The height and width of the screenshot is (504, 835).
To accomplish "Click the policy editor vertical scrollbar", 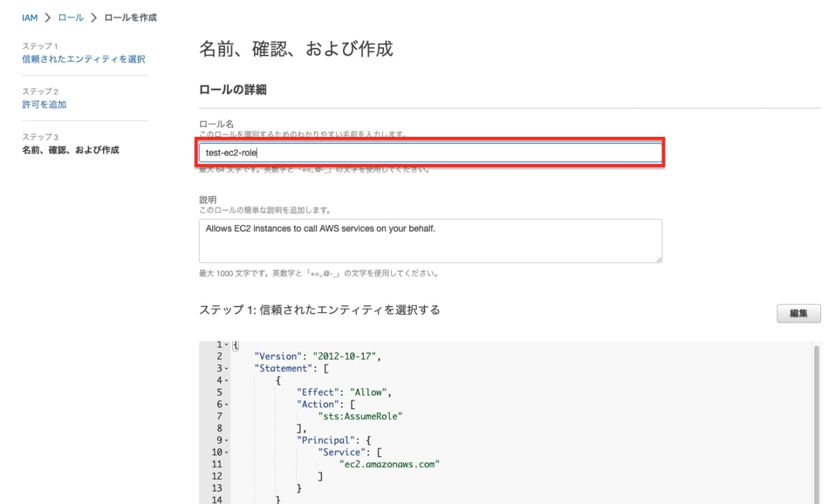I will tap(817, 424).
